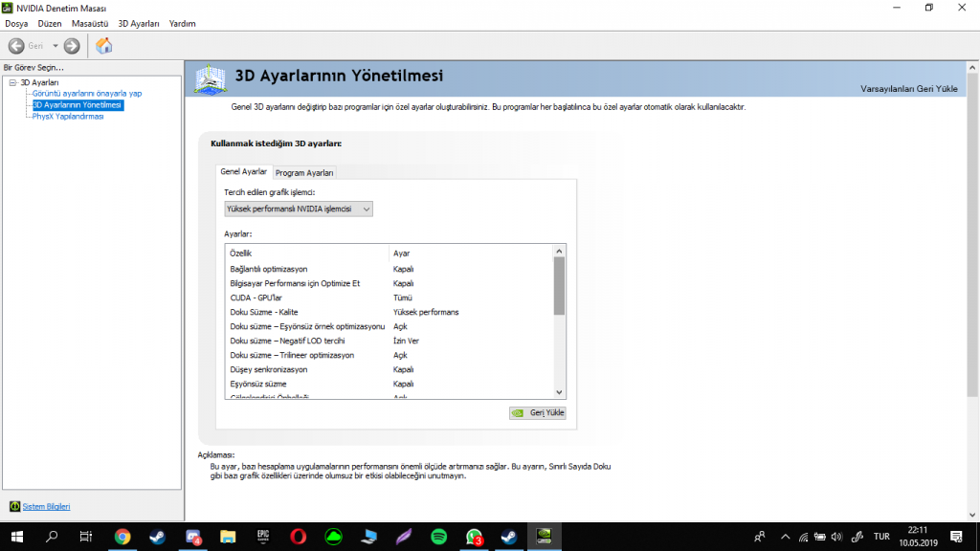
Task: Click the settings list scroll-up arrow
Action: pyautogui.click(x=559, y=252)
